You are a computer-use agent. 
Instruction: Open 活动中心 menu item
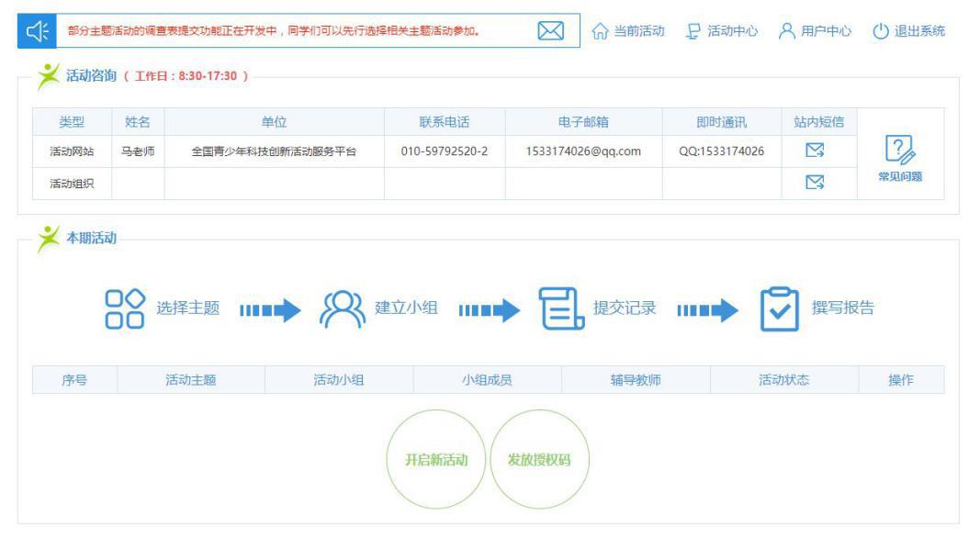click(733, 31)
